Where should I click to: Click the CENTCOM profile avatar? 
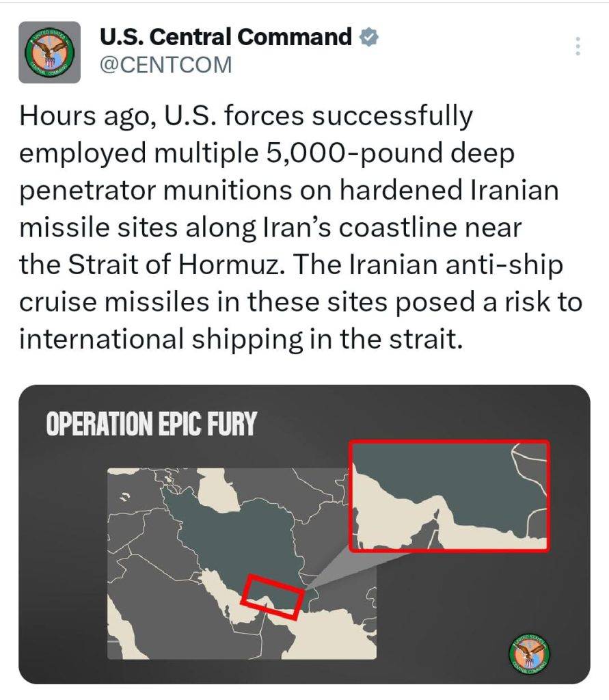[49, 52]
